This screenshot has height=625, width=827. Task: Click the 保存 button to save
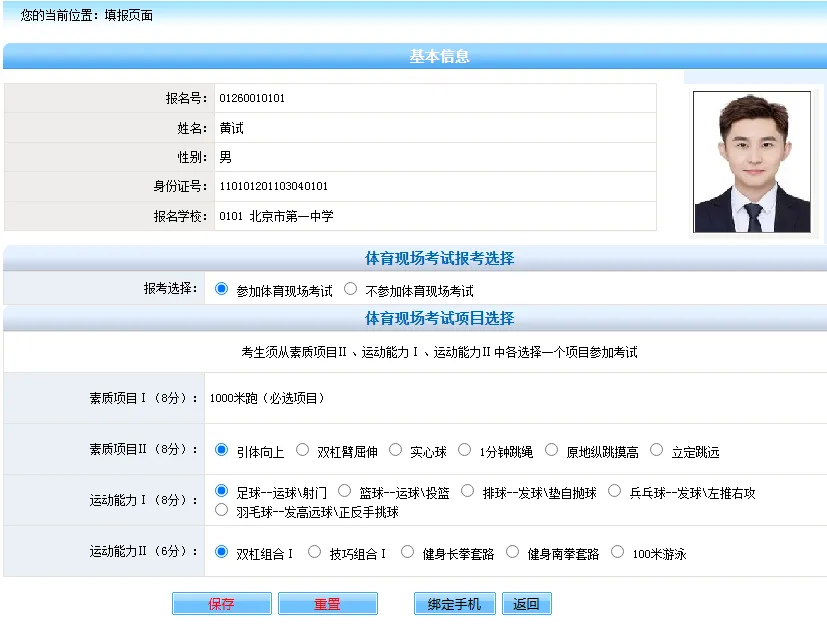pos(221,603)
